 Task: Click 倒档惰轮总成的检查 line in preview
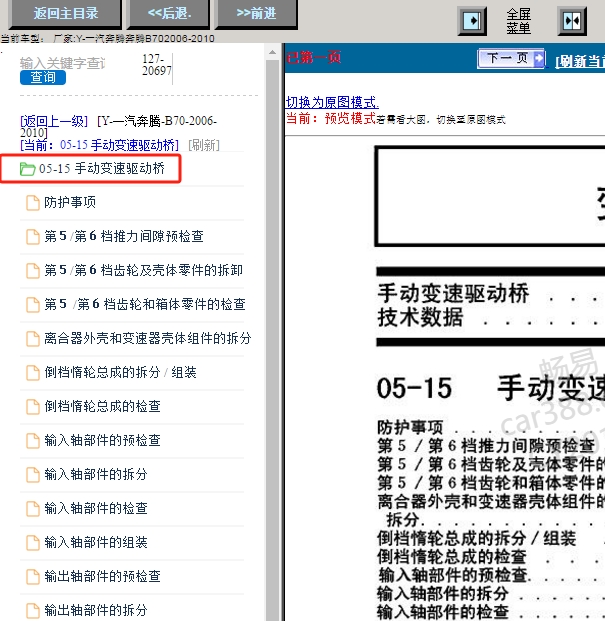coord(452,557)
